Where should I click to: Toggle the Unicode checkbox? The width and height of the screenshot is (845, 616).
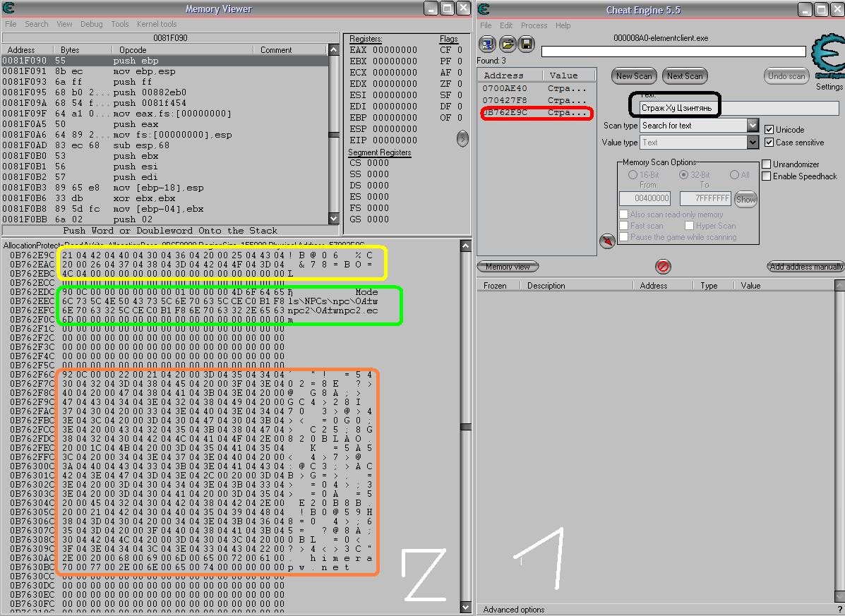pos(769,129)
